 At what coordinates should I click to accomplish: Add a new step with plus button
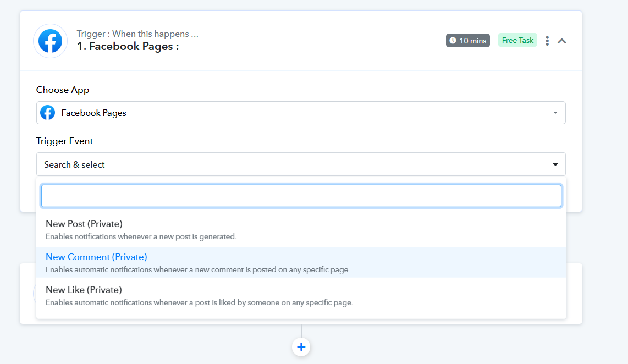[301, 347]
